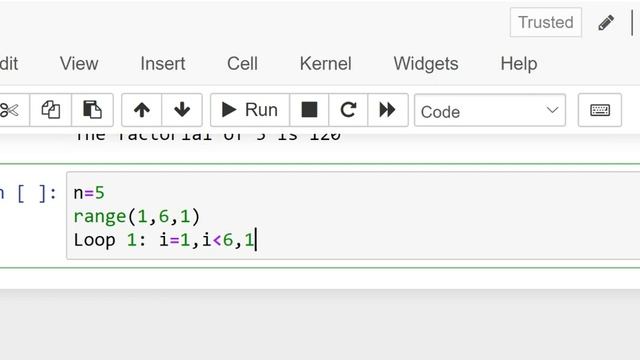This screenshot has width=640, height=360.
Task: Click the range(1,6,1) code line
Action: (137, 216)
